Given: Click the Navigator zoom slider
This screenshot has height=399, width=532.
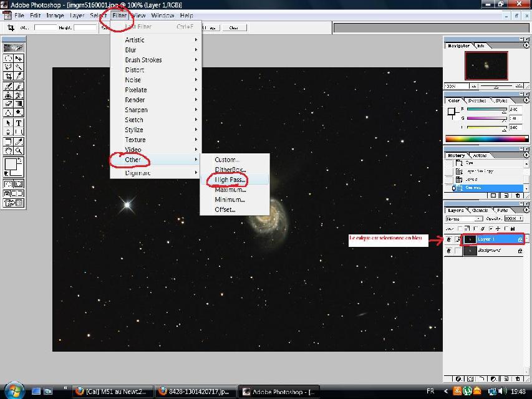Looking at the screenshot, I should tap(496, 86).
